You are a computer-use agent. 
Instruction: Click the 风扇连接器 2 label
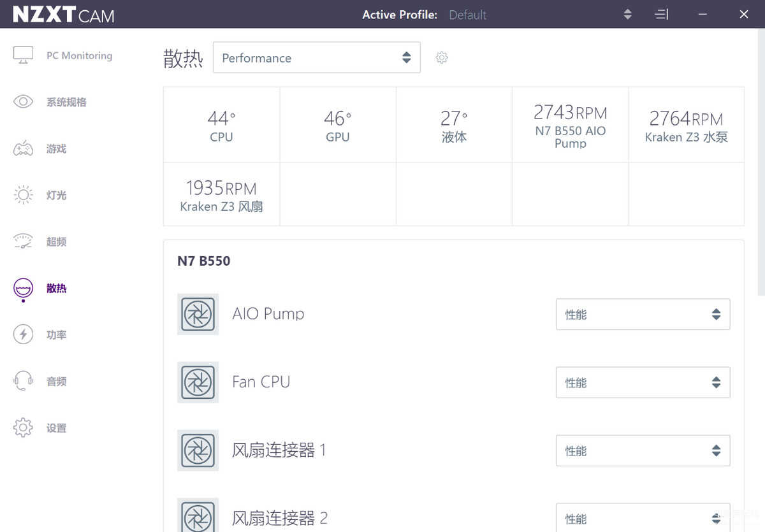[280, 518]
